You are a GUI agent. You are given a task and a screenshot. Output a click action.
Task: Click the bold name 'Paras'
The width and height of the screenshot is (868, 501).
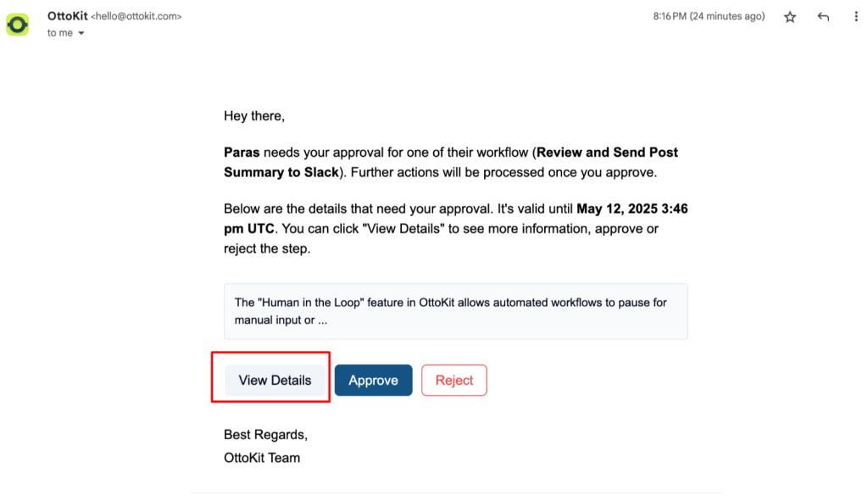(x=242, y=153)
